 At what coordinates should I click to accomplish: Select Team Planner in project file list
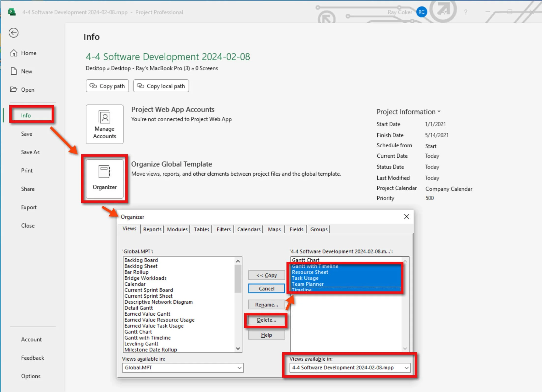click(x=308, y=284)
